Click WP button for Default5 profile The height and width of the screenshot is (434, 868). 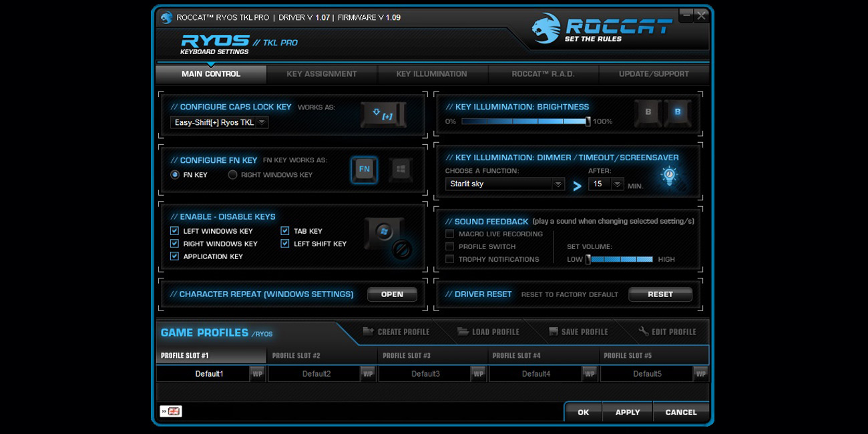coord(700,374)
